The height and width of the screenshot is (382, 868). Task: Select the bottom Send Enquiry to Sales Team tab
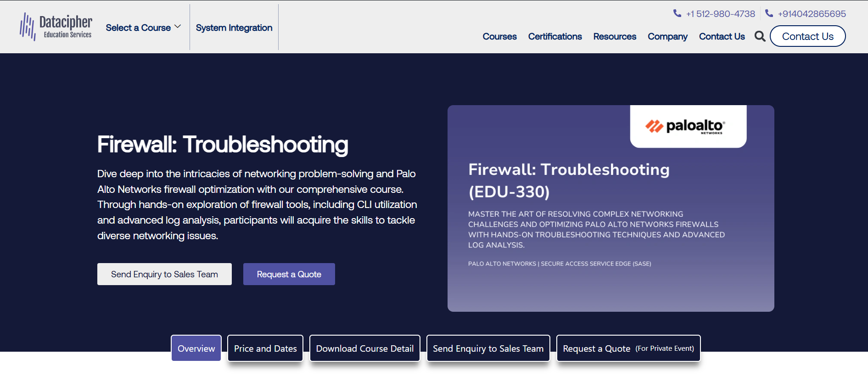488,348
